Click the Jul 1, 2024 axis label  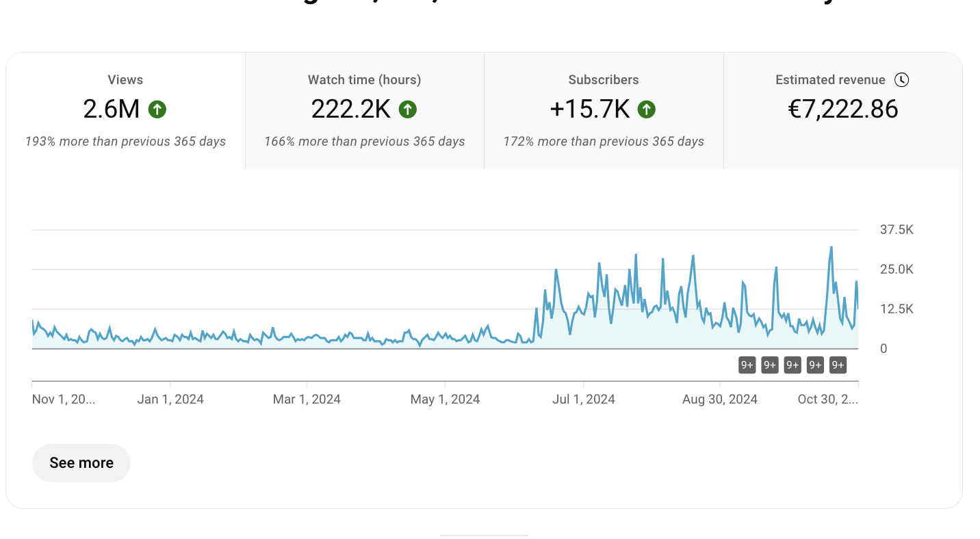[x=584, y=399]
